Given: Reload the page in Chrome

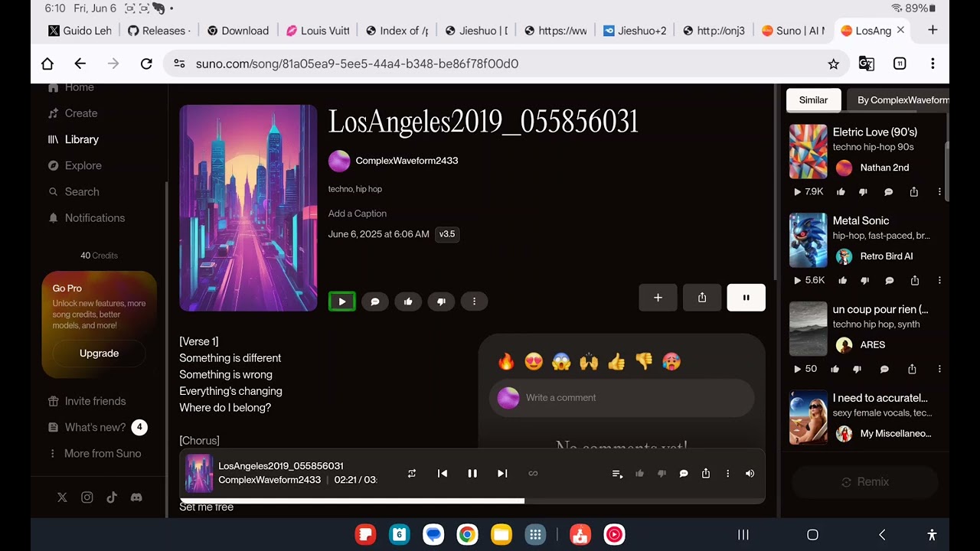Looking at the screenshot, I should coord(146,64).
